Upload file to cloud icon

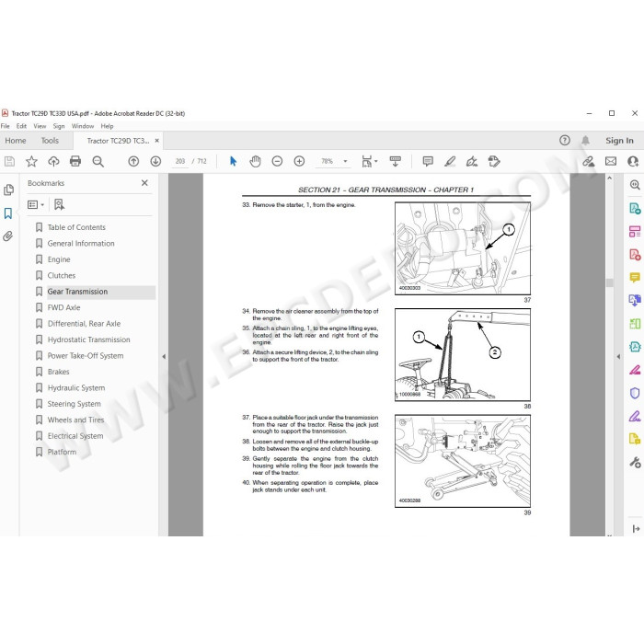click(x=53, y=161)
